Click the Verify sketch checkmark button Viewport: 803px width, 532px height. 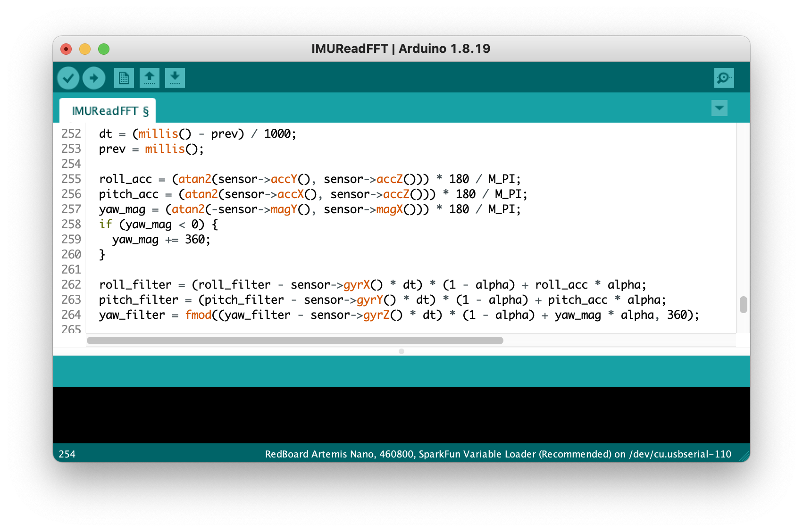[x=68, y=78]
